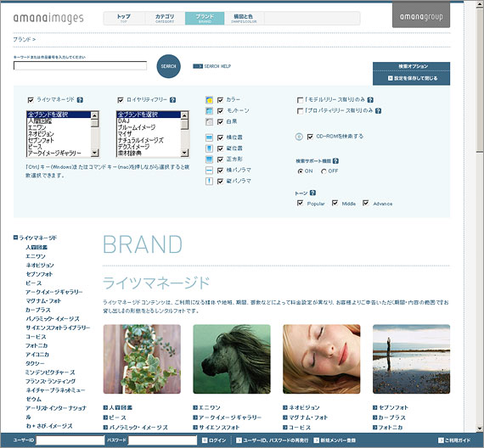Click arrow icon beside 人間図鑑 link
This screenshot has width=484, height=448.
pyautogui.click(x=105, y=407)
